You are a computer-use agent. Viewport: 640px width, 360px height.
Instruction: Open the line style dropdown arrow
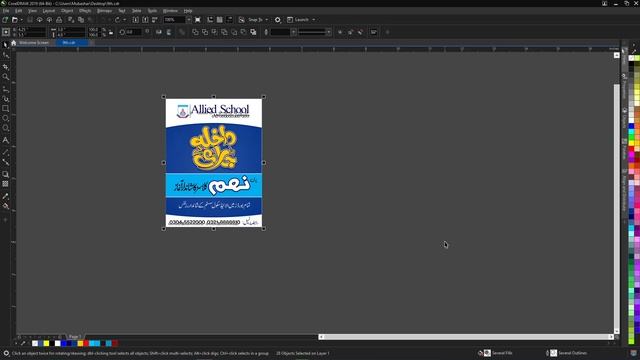[329, 32]
